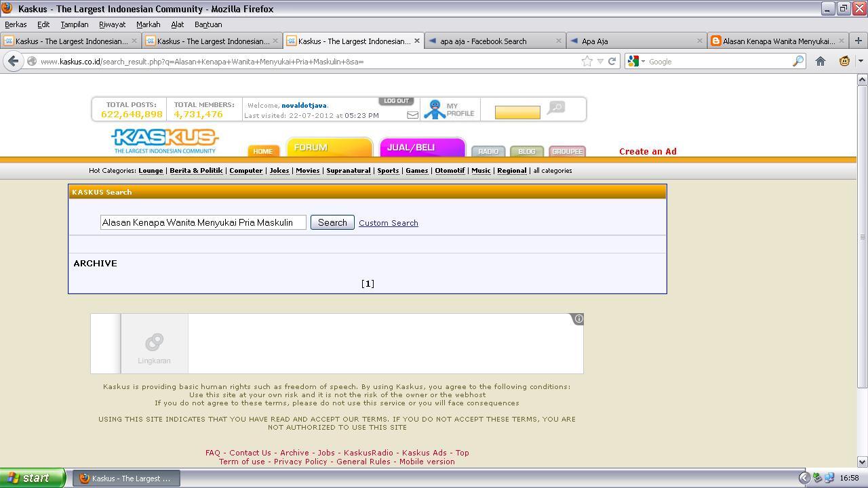Screen dimensions: 868x488
Task: Click the monkey face toolbar icon
Action: 844,61
